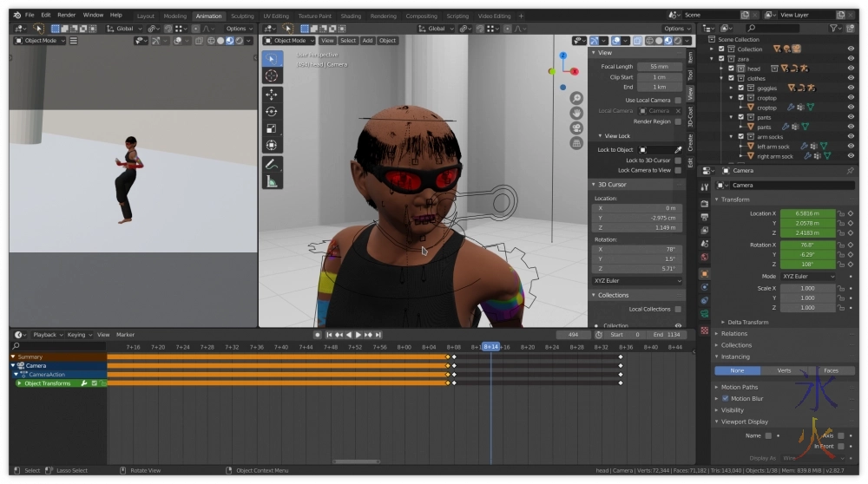Screen dimensions: 868x484
Task: Open the XYZ Euler rotation mode dropdown
Action: click(x=808, y=276)
